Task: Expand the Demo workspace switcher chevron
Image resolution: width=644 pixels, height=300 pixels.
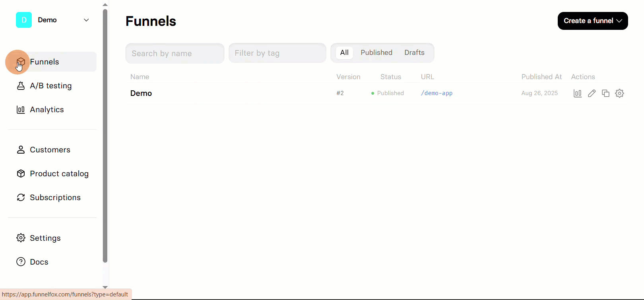Action: point(86,20)
